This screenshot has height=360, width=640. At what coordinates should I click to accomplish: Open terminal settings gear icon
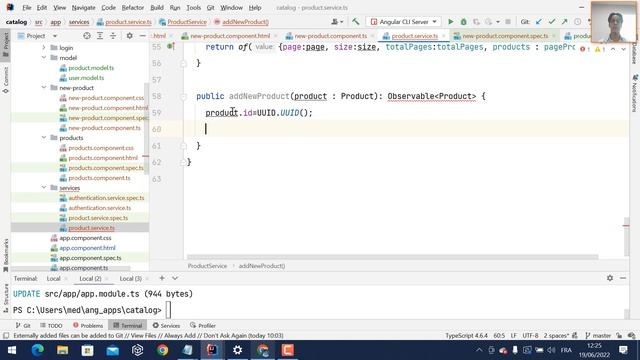(610, 278)
